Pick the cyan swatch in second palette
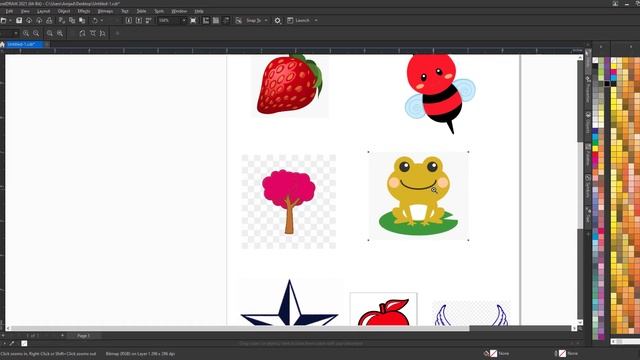Screen dimensions: 640x360 pos(613,78)
